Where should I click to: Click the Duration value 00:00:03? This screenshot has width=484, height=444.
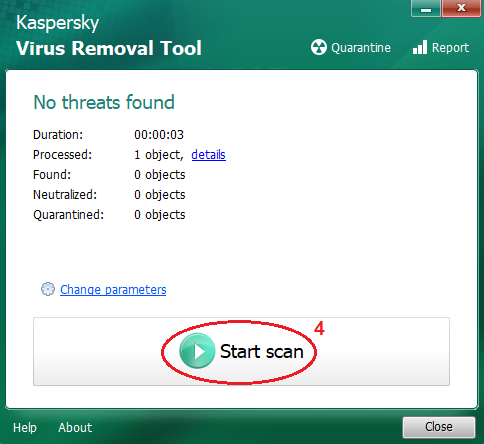(x=159, y=135)
